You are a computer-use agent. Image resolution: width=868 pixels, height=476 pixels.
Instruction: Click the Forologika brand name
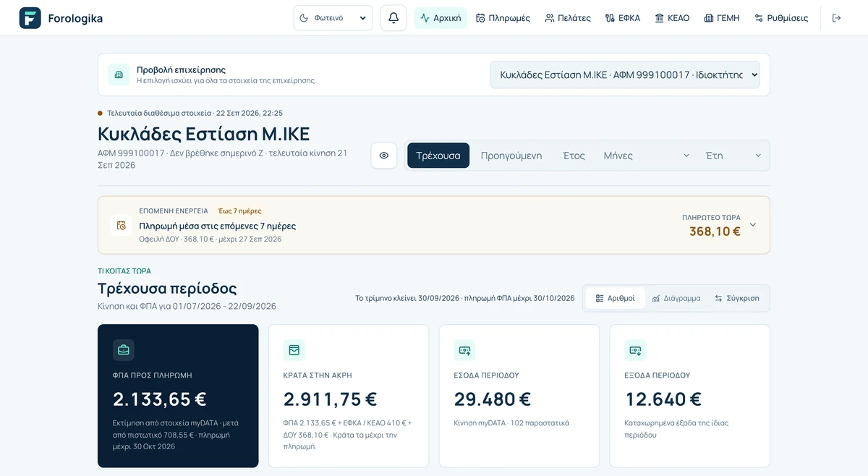pos(75,18)
